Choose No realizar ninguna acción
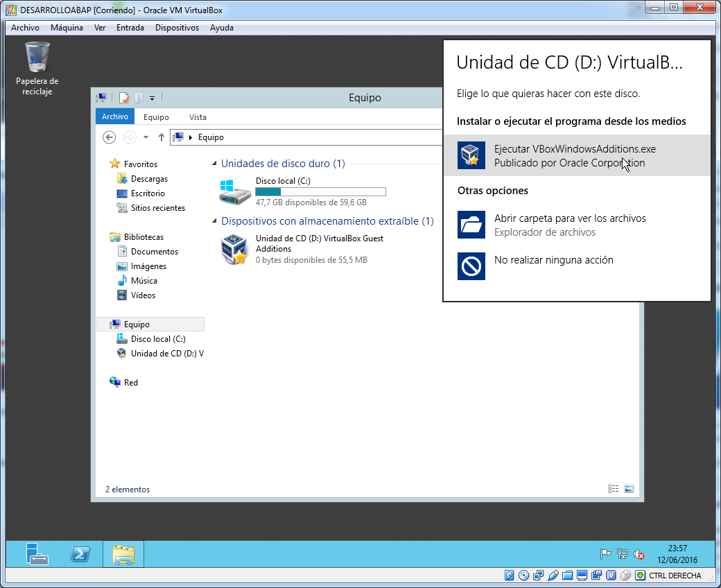The image size is (721, 588). point(577,266)
